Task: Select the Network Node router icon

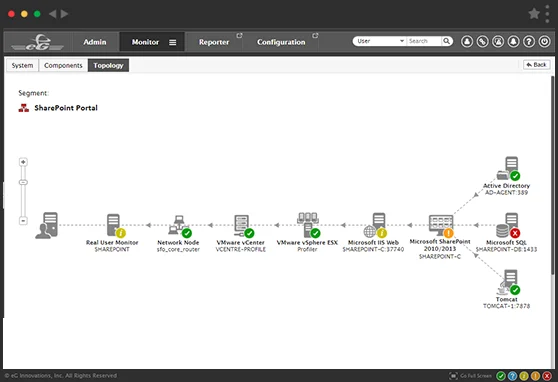Action: (179, 226)
